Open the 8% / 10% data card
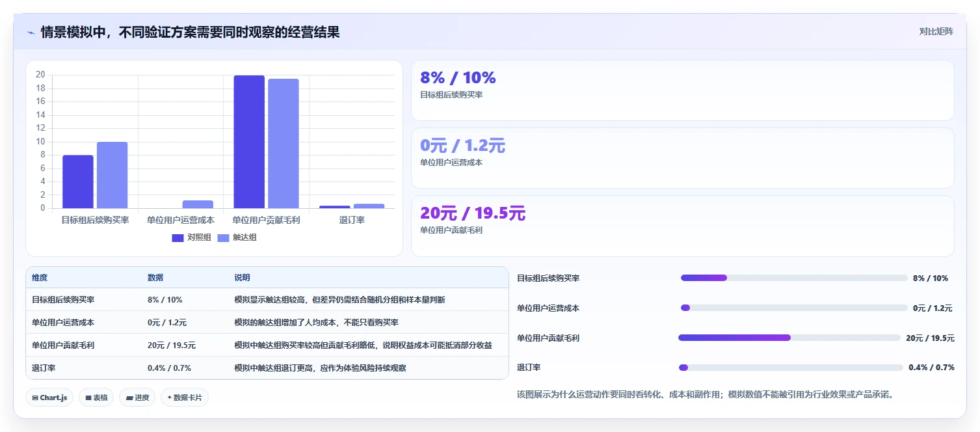The image size is (980, 432). (x=683, y=90)
